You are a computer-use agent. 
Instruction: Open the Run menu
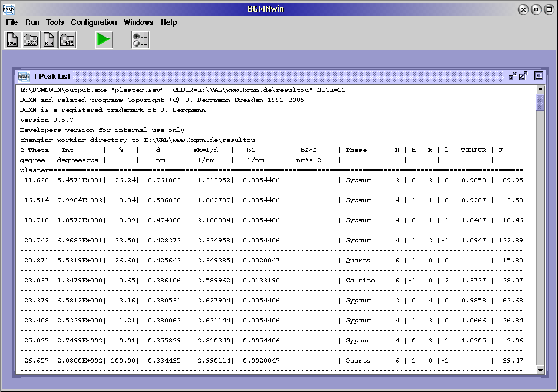click(x=32, y=22)
